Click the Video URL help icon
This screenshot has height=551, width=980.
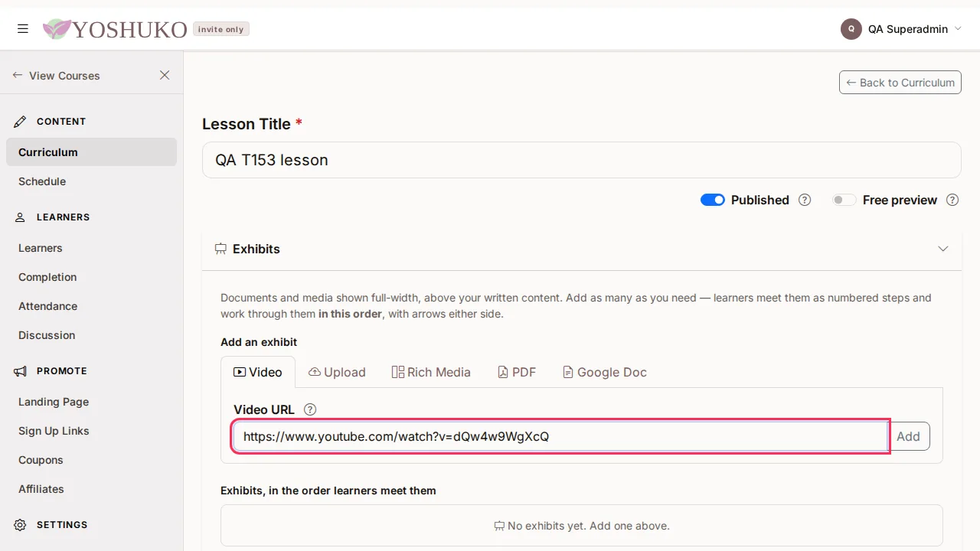(310, 409)
